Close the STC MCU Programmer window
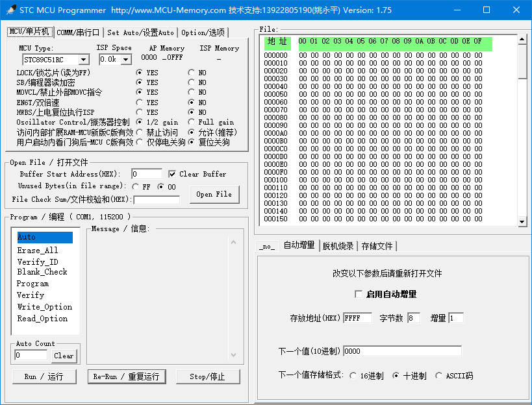 pos(516,10)
